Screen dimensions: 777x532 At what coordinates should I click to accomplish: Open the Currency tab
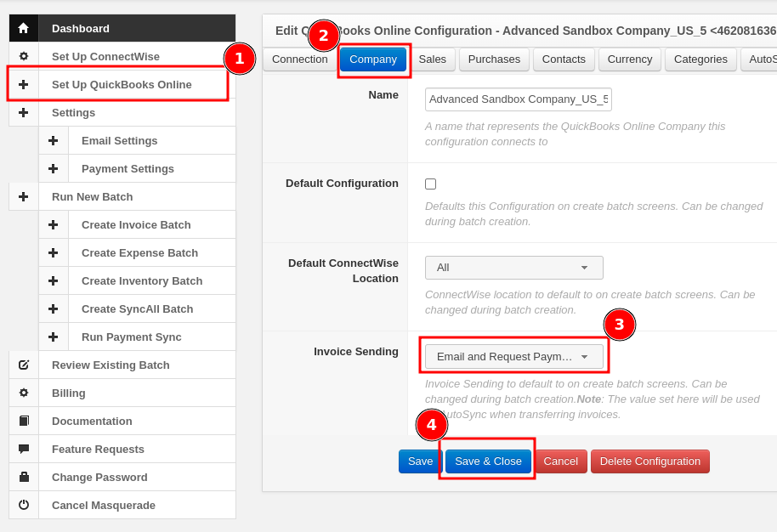(630, 59)
